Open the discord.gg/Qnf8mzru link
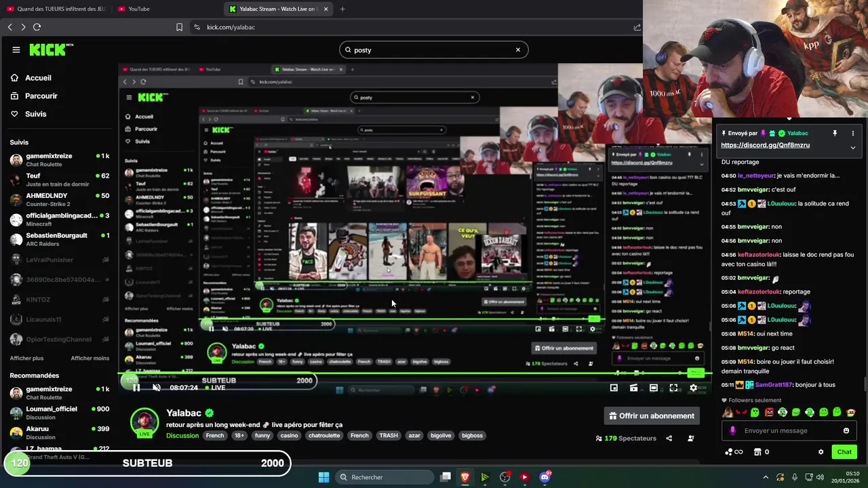 [765, 145]
